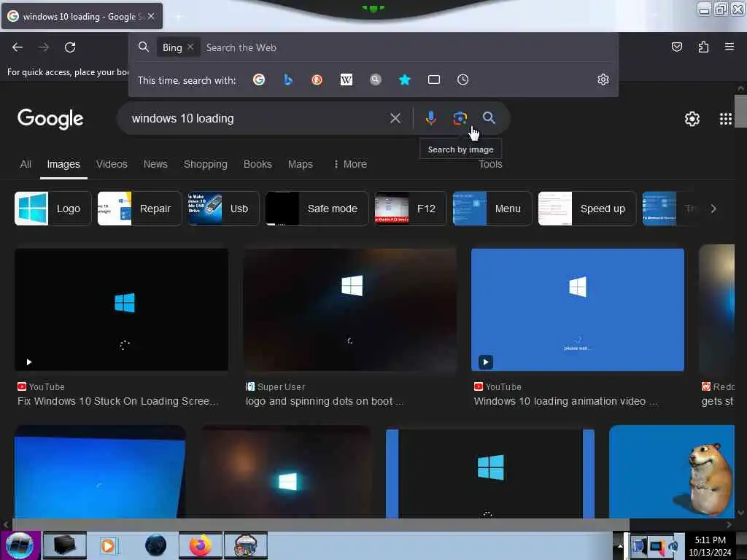Open the Tools filter options

[490, 164]
